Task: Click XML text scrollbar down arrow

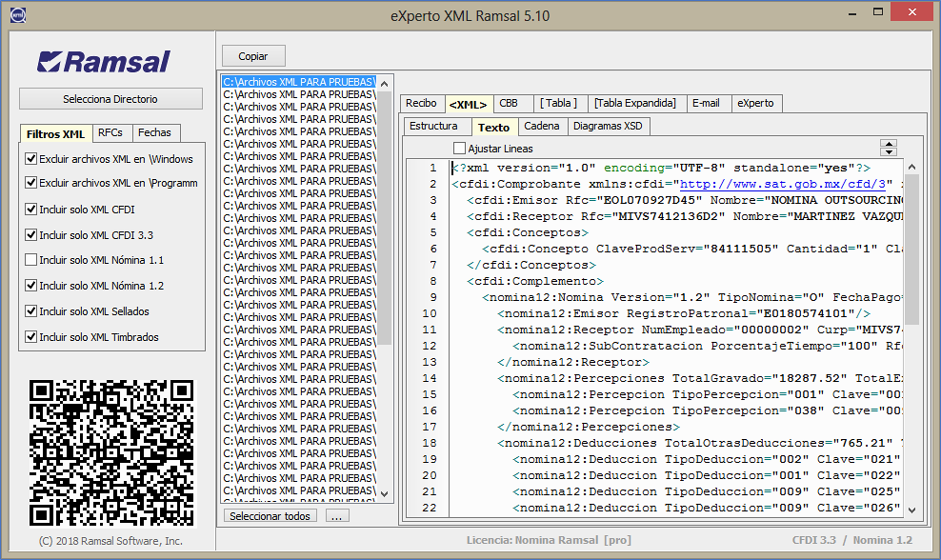Action: coord(911,510)
